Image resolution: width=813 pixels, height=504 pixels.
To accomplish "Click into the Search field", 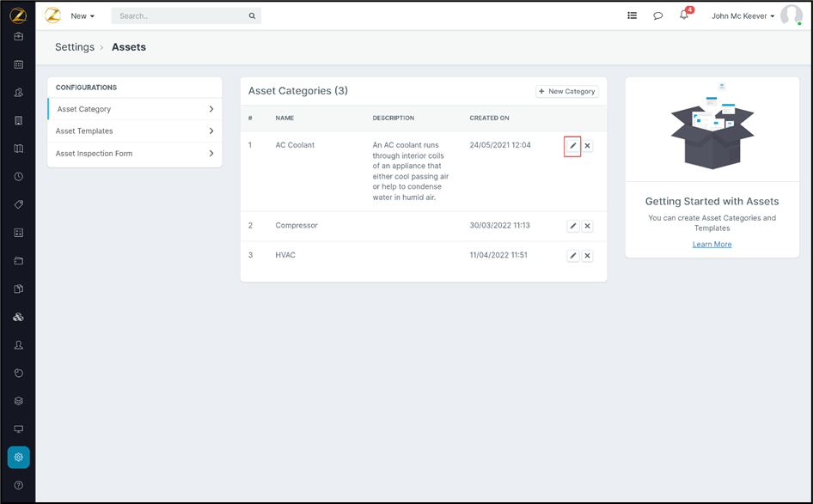I will coord(180,15).
